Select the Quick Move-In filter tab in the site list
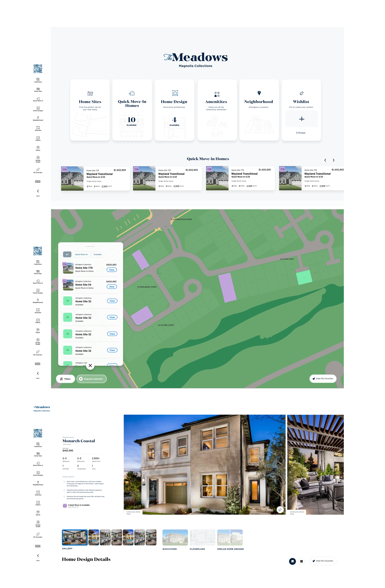 click(81, 254)
